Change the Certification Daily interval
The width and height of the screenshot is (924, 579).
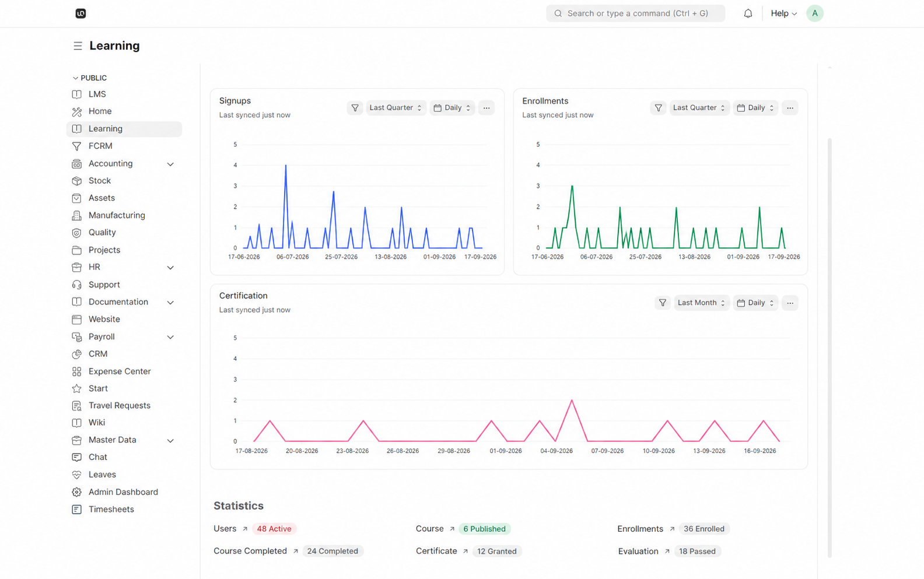tap(755, 303)
